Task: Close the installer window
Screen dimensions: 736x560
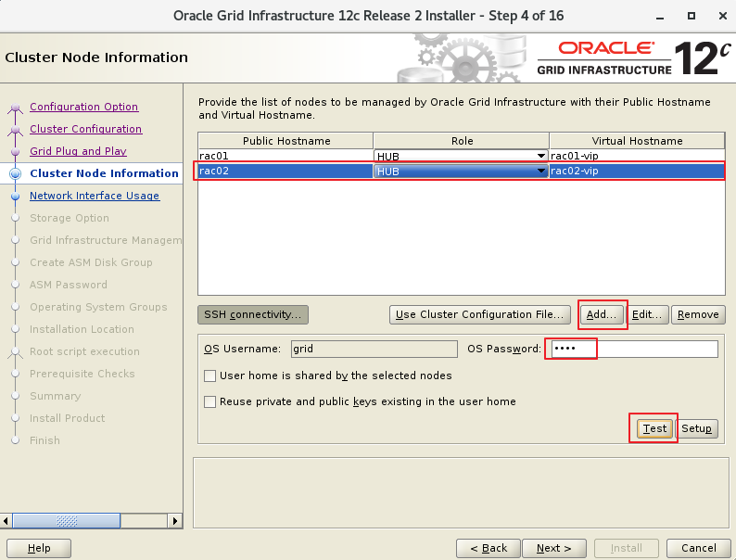Action: point(723,16)
